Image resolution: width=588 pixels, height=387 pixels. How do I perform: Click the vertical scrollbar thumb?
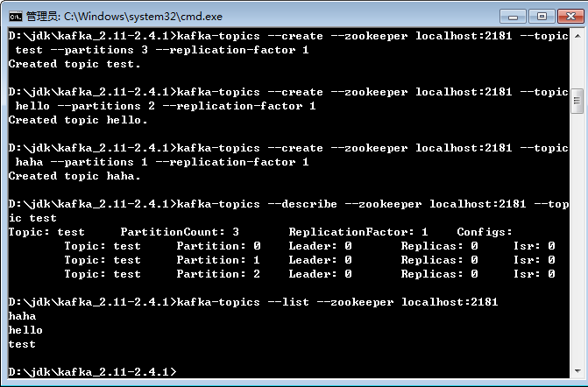[577, 101]
